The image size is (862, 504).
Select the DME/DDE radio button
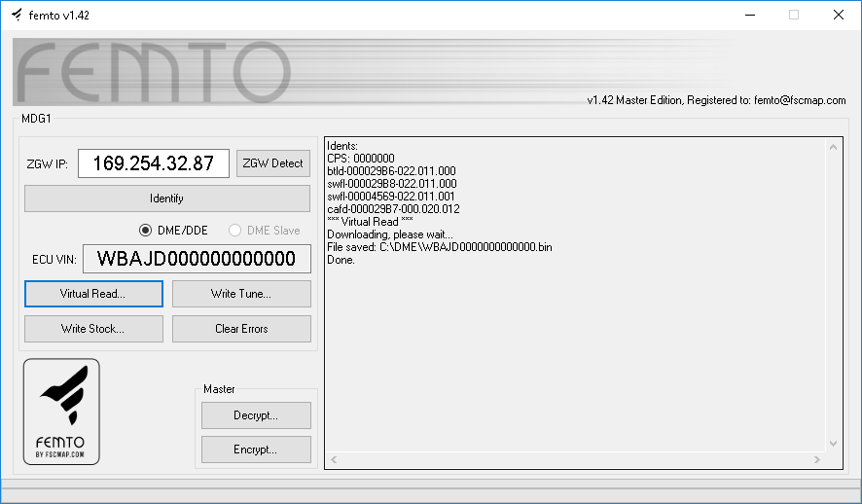(146, 231)
